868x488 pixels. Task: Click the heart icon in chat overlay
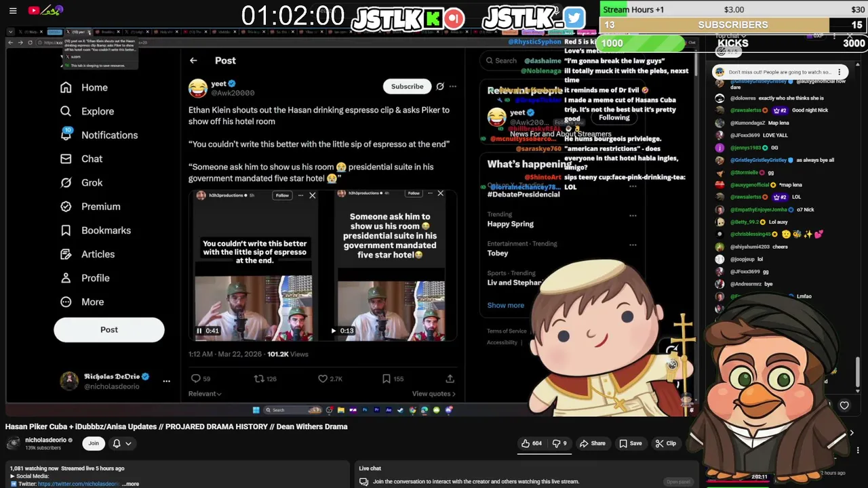[x=844, y=405]
